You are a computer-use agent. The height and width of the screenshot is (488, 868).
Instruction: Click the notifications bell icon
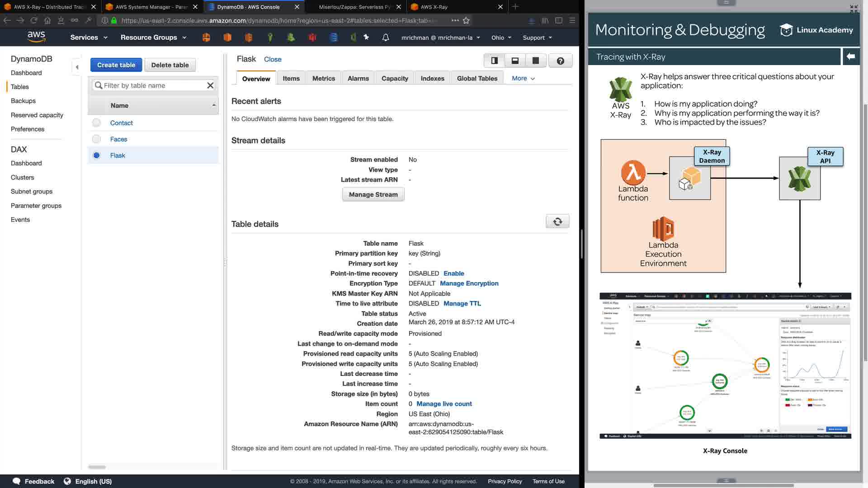point(386,38)
